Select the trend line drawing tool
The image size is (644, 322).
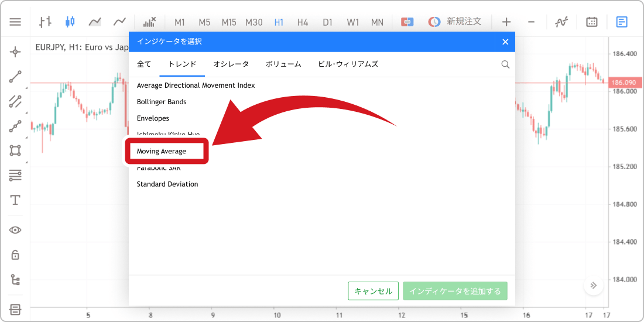point(15,76)
